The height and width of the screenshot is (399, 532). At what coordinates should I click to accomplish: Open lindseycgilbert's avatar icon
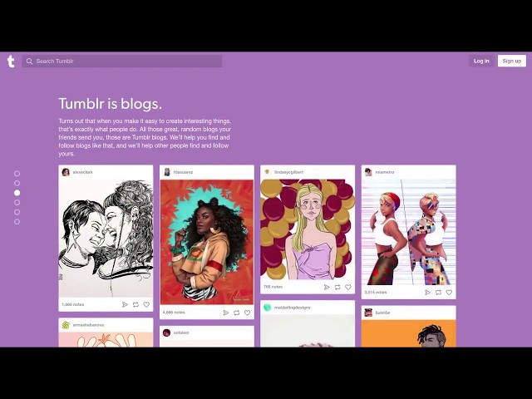(267, 172)
